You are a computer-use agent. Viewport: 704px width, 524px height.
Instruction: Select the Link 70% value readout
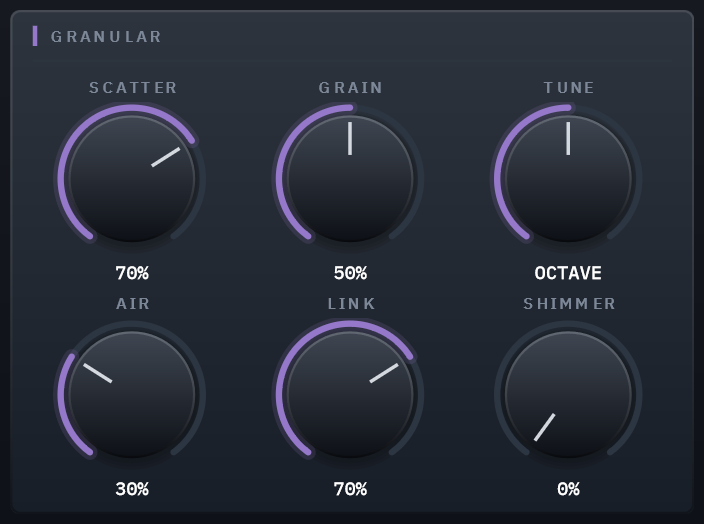[x=350, y=489]
